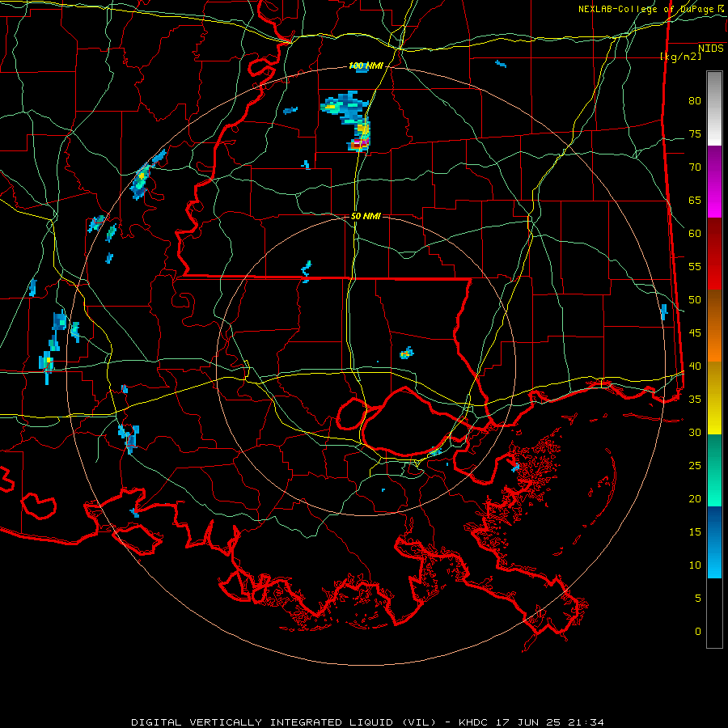Select the yellow segment of the color scale
Viewport: 728px width, 728px height.
point(714,398)
